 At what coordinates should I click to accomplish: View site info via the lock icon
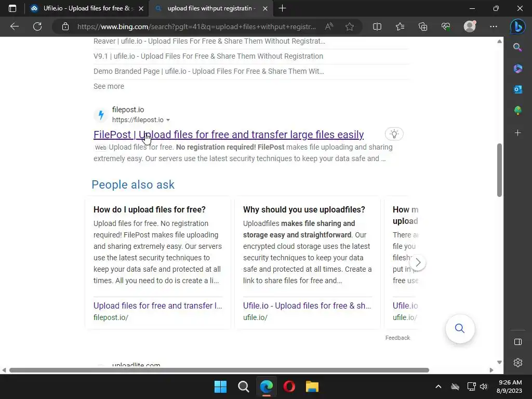pyautogui.click(x=65, y=26)
